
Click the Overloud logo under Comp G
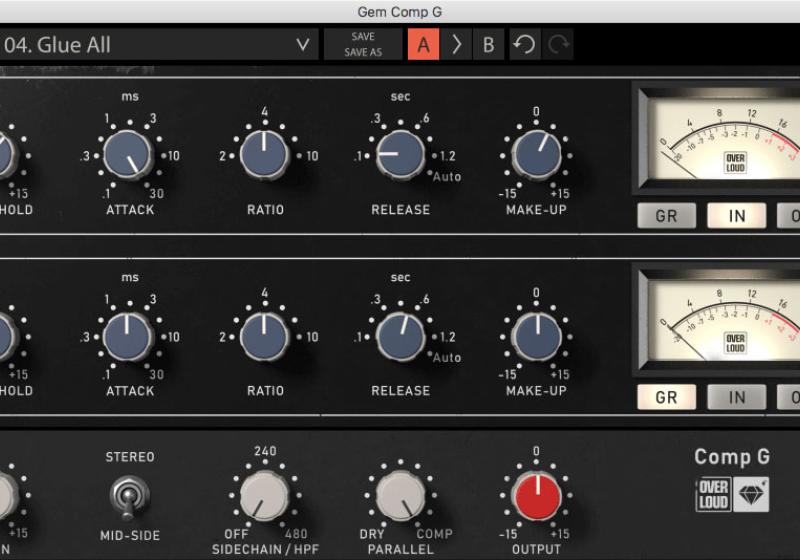tap(713, 495)
